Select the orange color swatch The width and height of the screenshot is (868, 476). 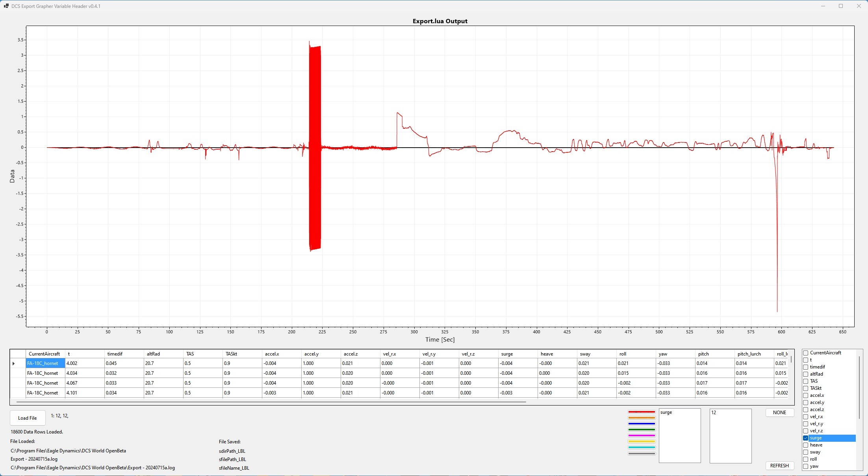(642, 418)
